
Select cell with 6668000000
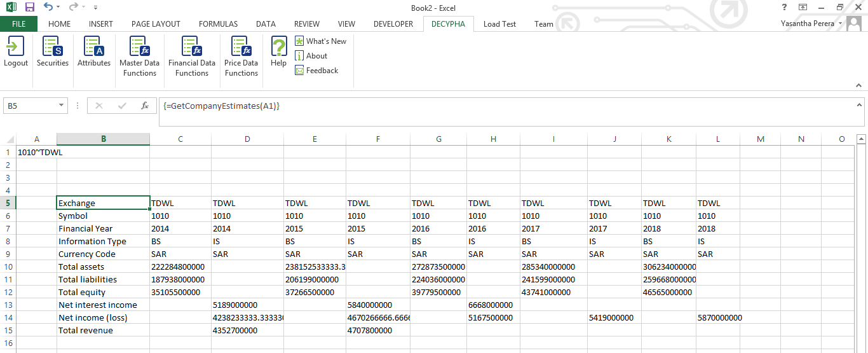pyautogui.click(x=493, y=305)
